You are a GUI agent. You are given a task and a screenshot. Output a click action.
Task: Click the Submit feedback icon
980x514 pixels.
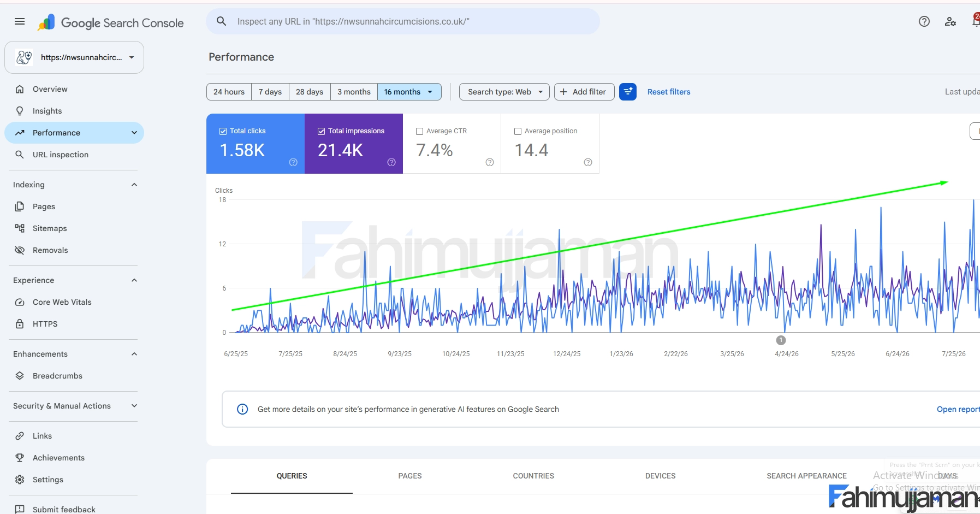point(20,509)
